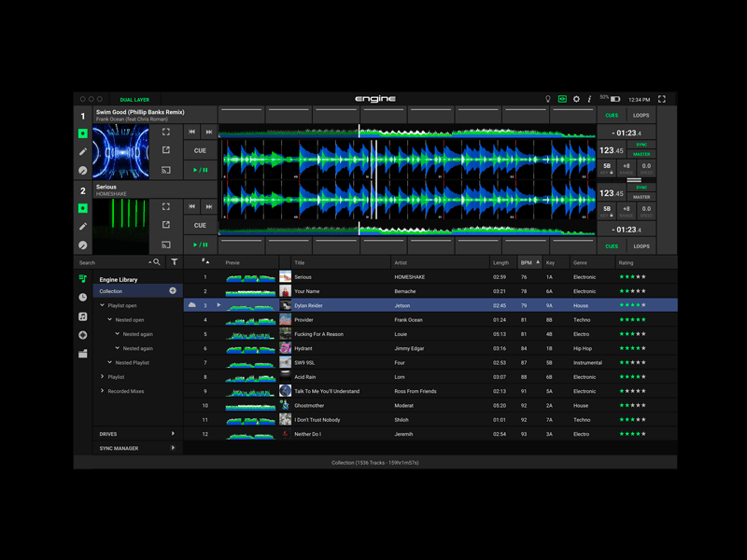
Task: Hit the CUE button on deck 2
Action: click(x=200, y=225)
